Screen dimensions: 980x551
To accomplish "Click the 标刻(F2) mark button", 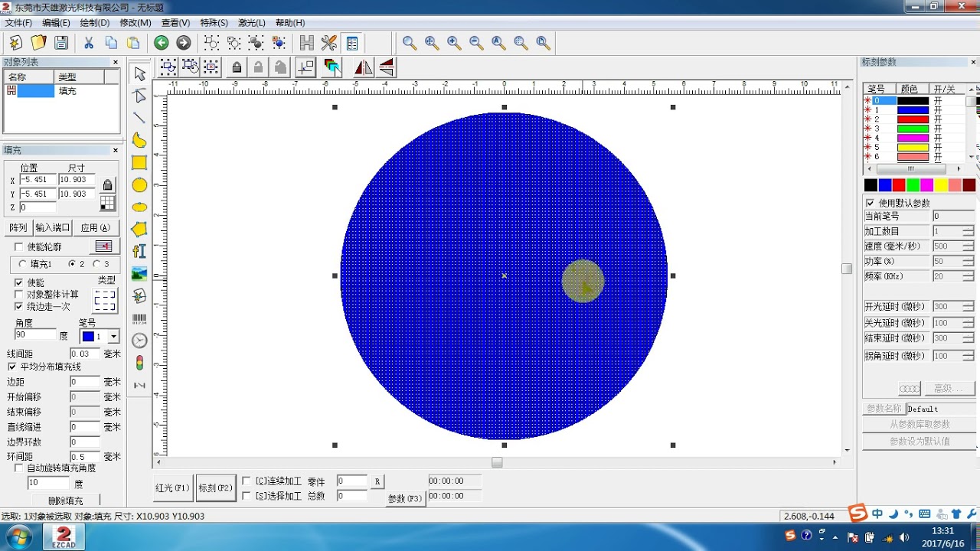I will click(215, 487).
